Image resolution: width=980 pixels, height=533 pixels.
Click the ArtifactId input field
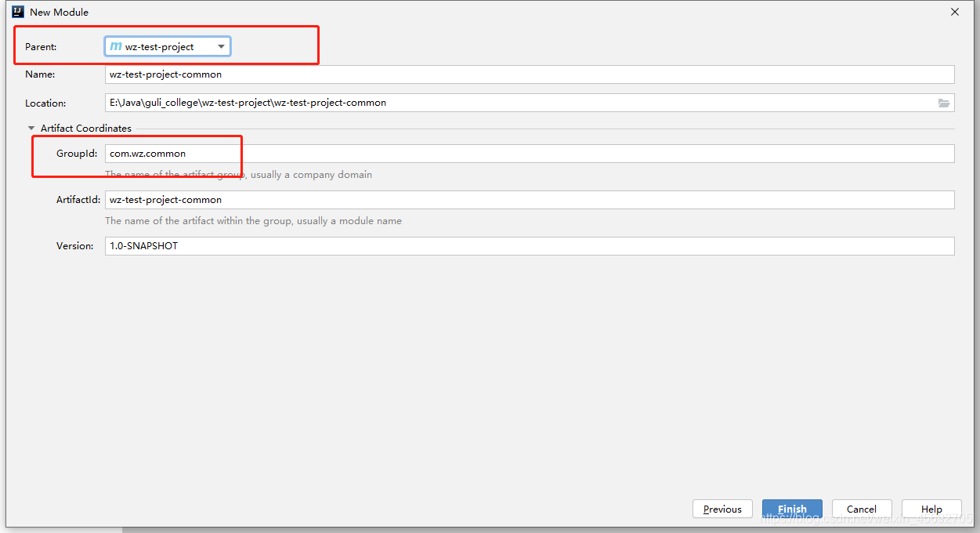coord(530,200)
